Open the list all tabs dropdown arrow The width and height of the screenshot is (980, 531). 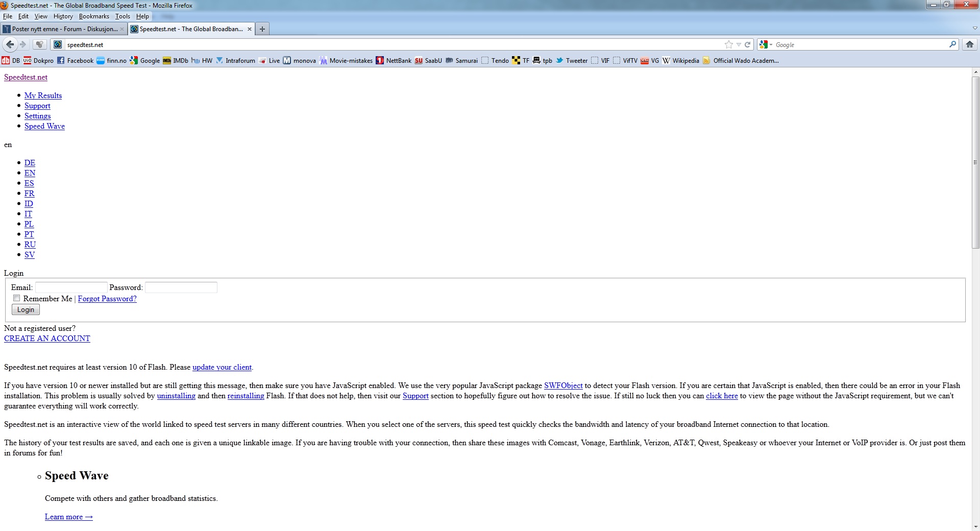tap(975, 29)
